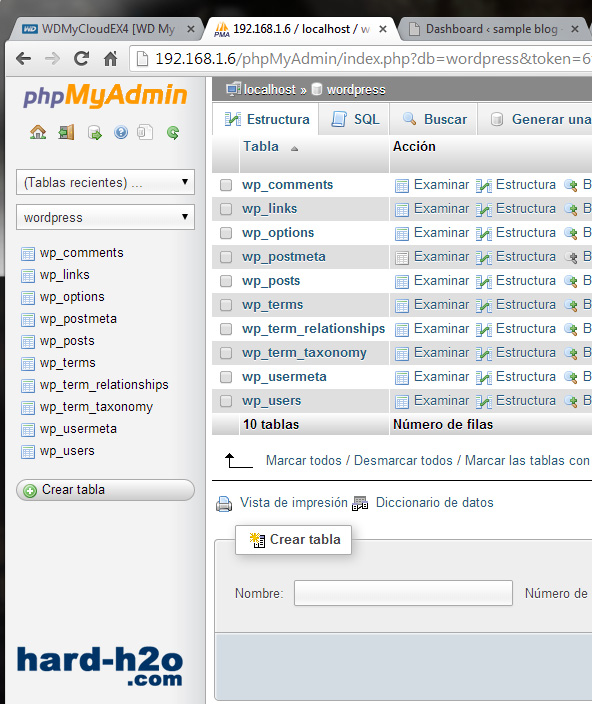Open wp_term_taxonomy table in main list
The image size is (592, 704).
[304, 353]
